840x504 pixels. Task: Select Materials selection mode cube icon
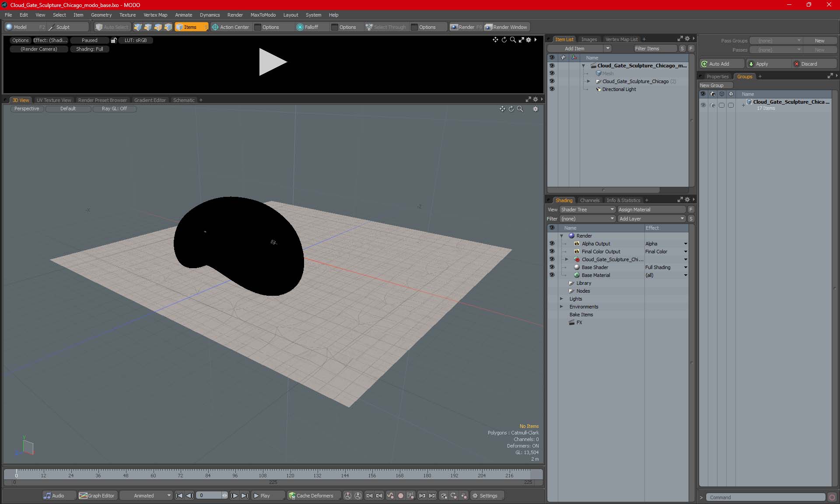pyautogui.click(x=168, y=27)
